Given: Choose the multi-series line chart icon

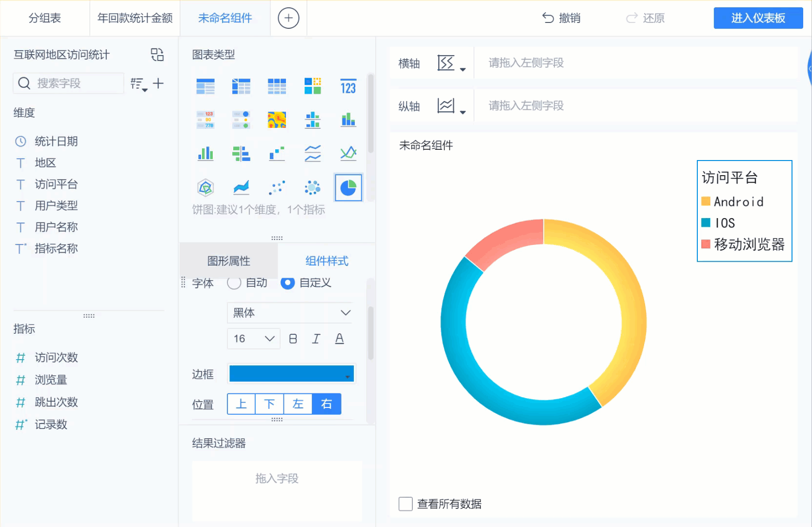Looking at the screenshot, I should coord(348,153).
